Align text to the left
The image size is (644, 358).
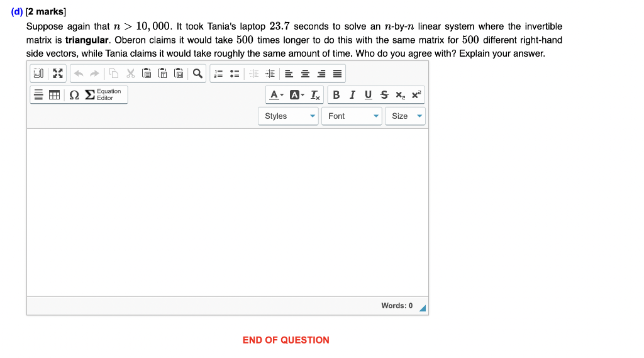[289, 74]
